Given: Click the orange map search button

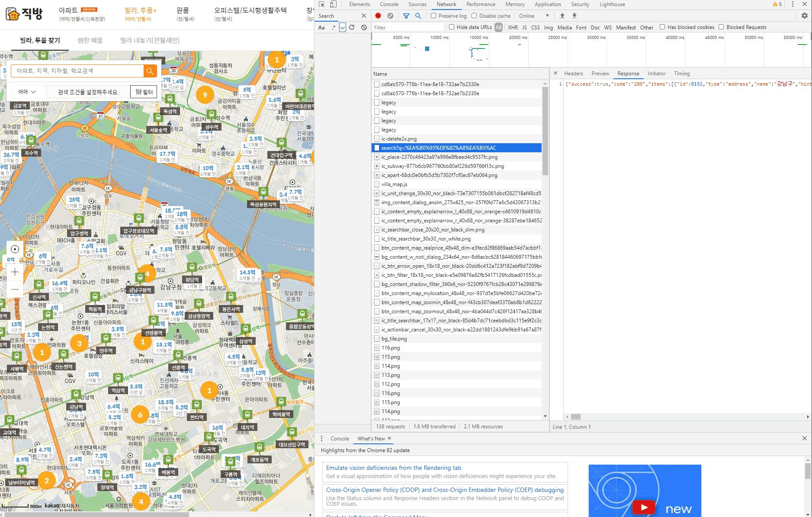Looking at the screenshot, I should (150, 71).
